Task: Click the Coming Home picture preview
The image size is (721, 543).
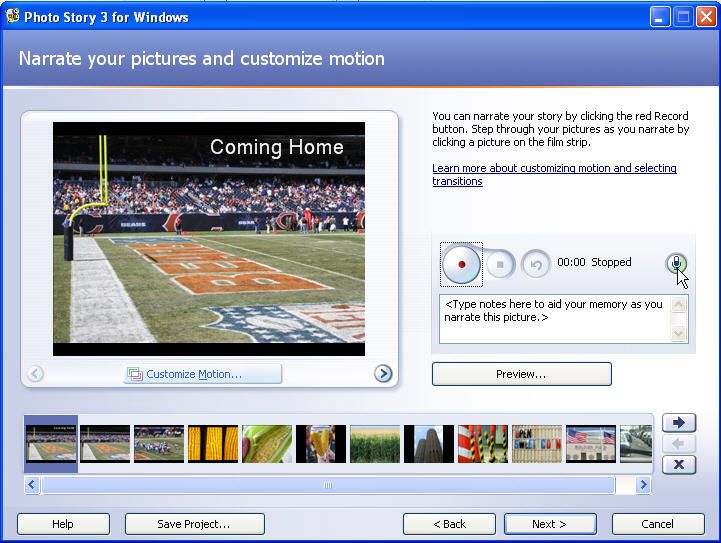Action: [209, 239]
